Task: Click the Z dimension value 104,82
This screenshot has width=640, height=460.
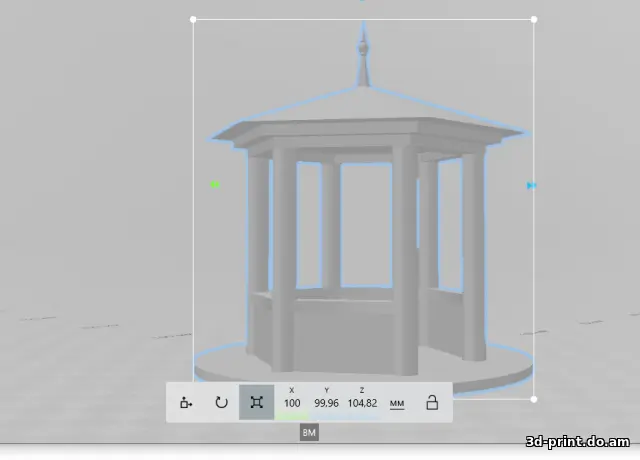Action: tap(362, 403)
